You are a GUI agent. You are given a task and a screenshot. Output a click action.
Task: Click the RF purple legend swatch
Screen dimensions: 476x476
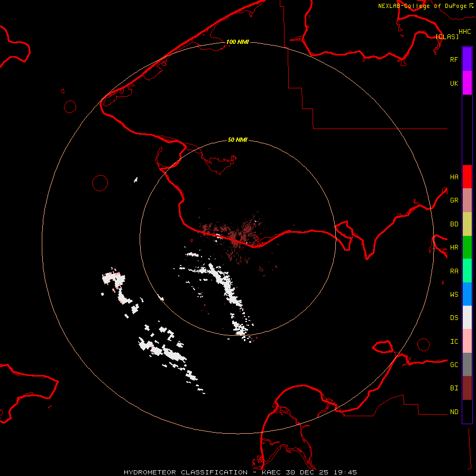[467, 59]
